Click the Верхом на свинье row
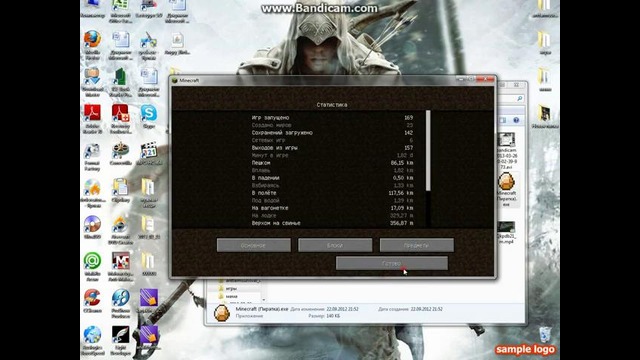Image resolution: width=640 pixels, height=360 pixels. click(332, 223)
